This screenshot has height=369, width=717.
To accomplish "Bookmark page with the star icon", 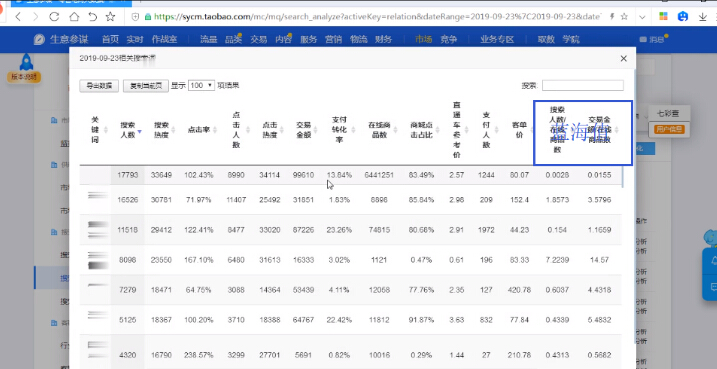I will coord(110,17).
